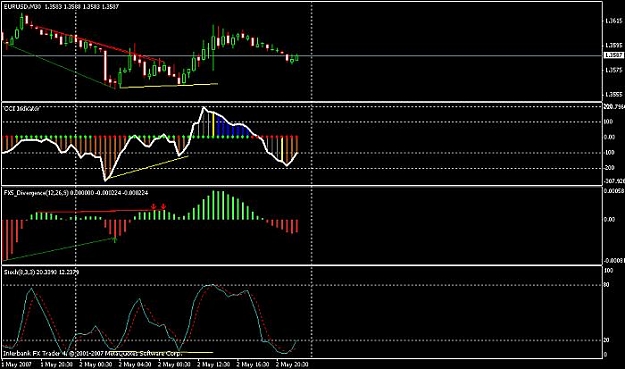Click the 1 May 2007 time label
The height and width of the screenshot is (369, 625).
[16, 364]
